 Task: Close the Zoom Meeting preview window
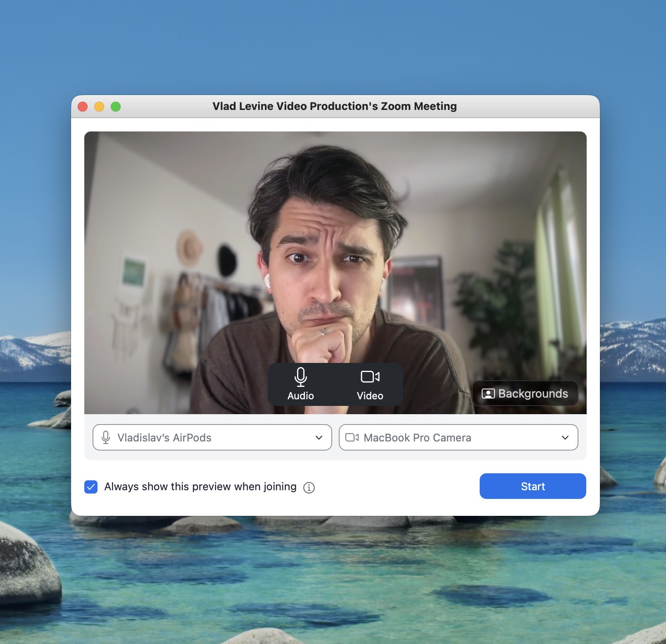click(83, 107)
